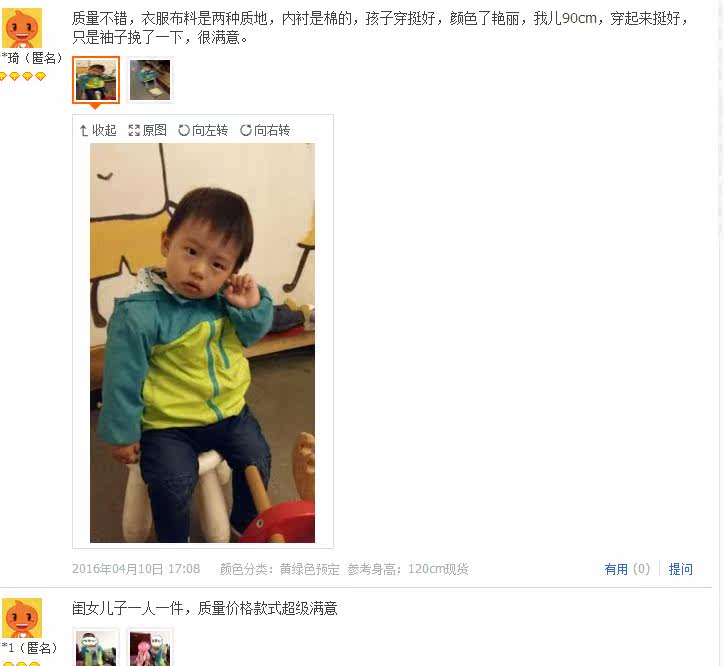Click the second reviewer's diamond rating icons

coord(21,664)
